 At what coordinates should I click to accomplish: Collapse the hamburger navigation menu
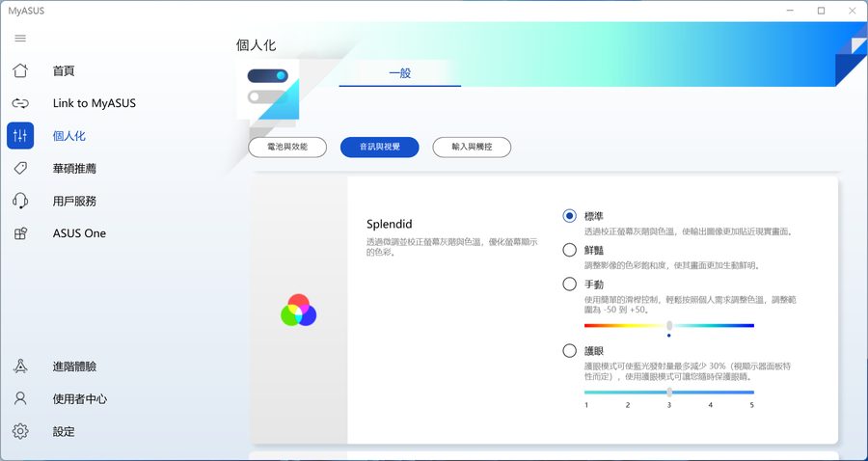click(x=20, y=39)
